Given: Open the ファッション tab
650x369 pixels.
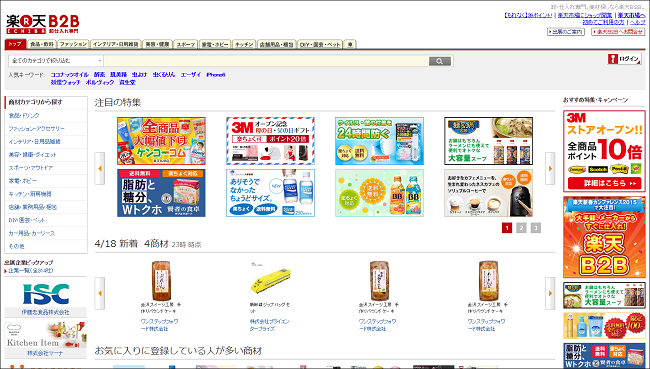Looking at the screenshot, I should (x=73, y=44).
